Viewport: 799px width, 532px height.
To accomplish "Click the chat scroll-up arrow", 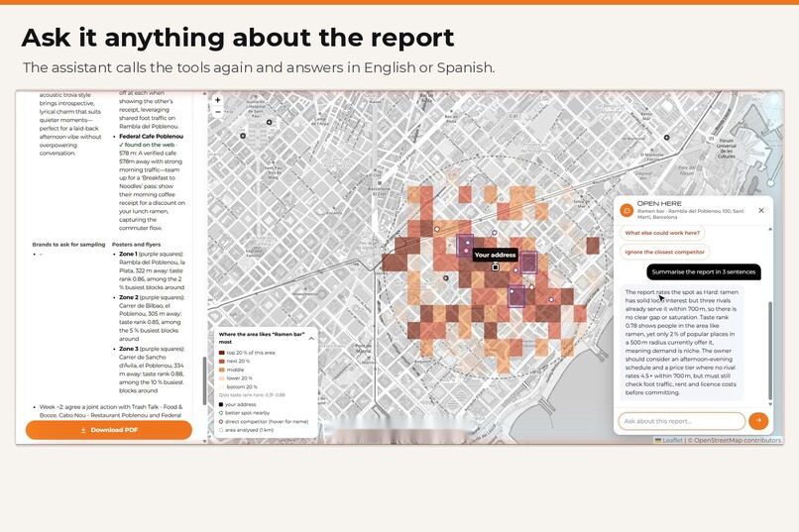I will point(770,229).
